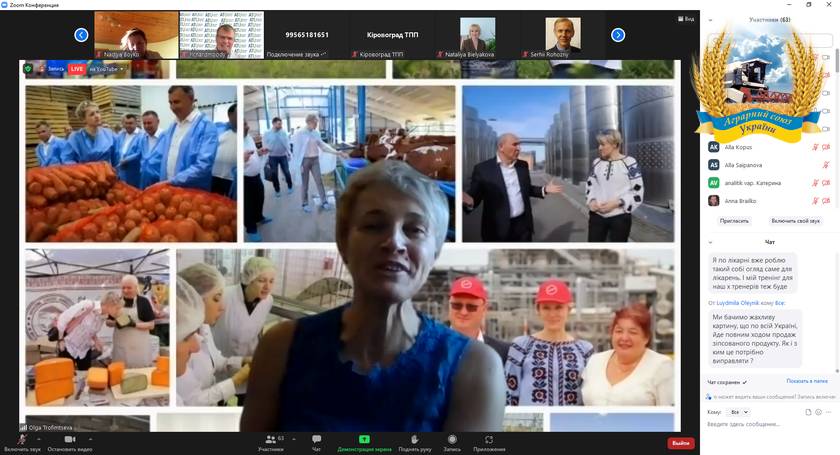This screenshot has height=455, width=840.
Task: Click Olga Trofimtseva name label
Action: tap(49, 428)
